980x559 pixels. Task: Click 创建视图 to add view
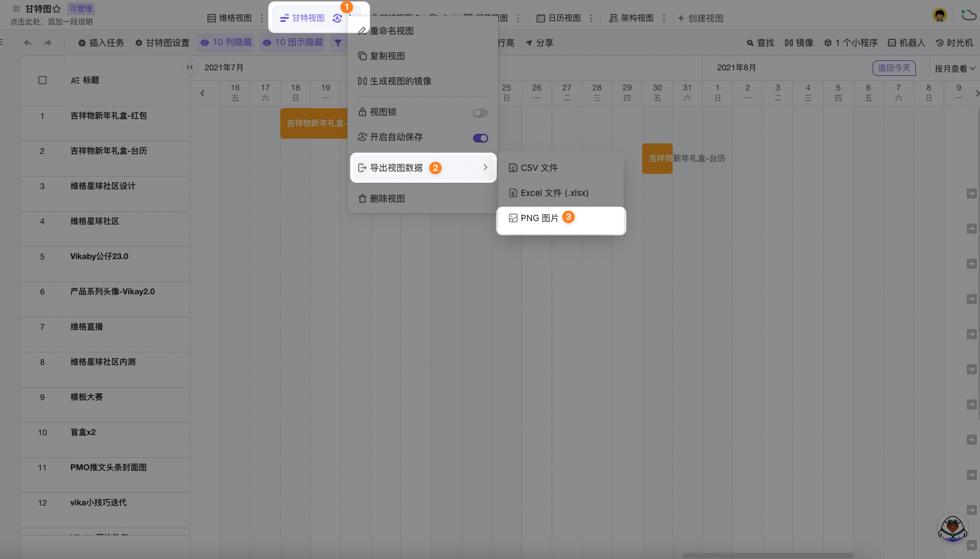700,18
